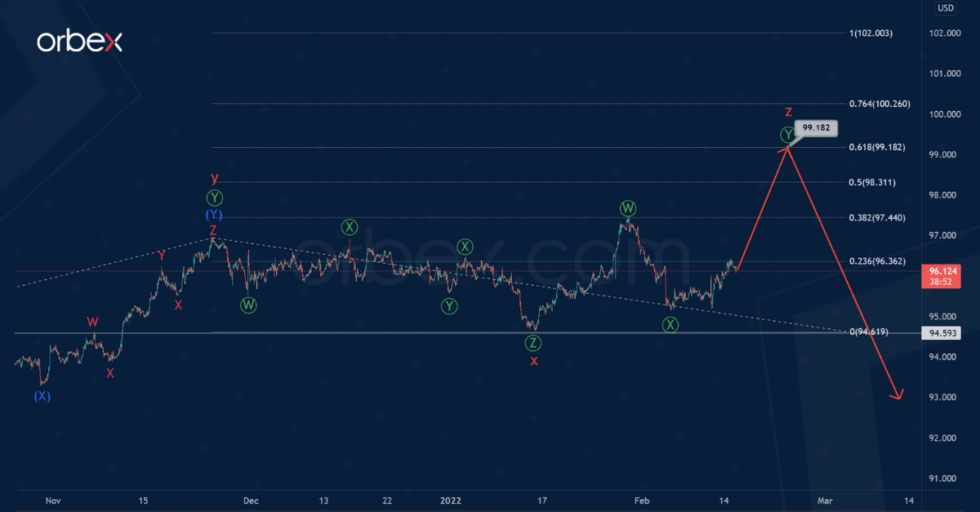980x512 pixels.
Task: Click 97.000 on the price axis
Action: coord(944,235)
